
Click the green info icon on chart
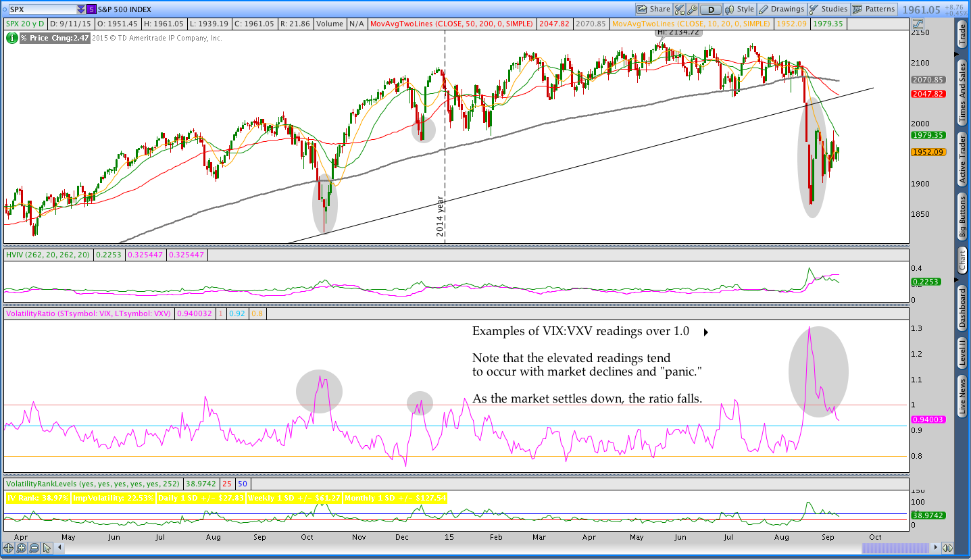coord(12,38)
